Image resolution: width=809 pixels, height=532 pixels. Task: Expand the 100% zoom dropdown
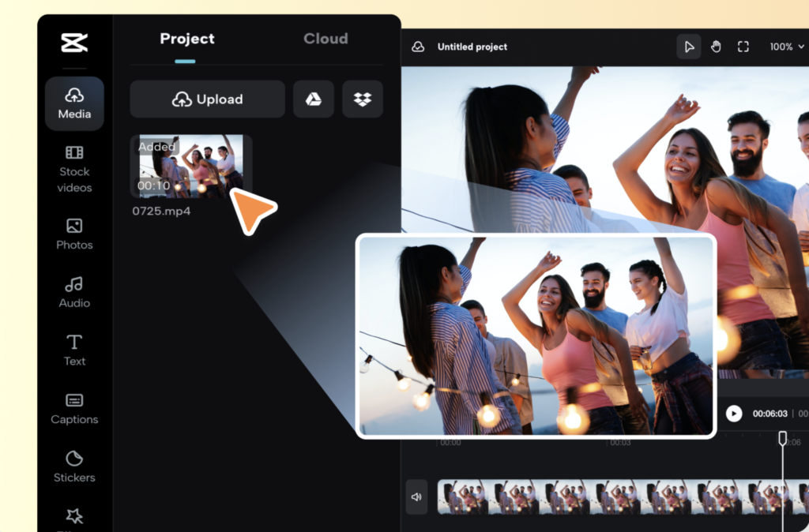pyautogui.click(x=787, y=47)
